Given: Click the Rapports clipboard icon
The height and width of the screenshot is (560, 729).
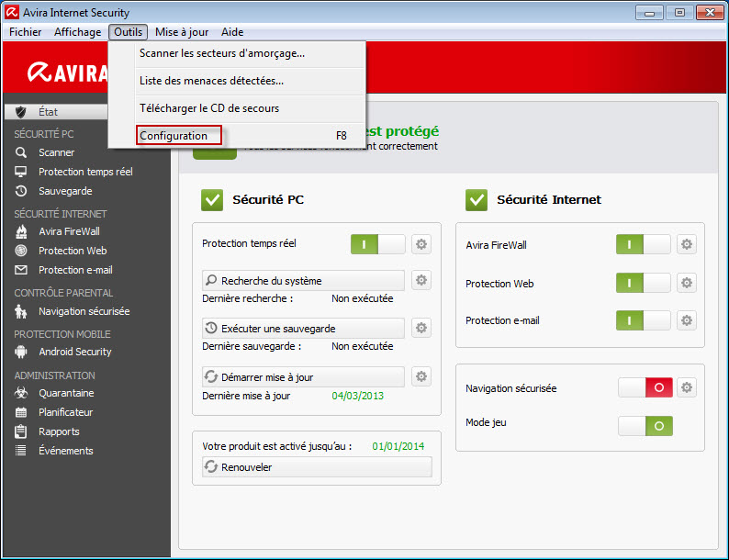Looking at the screenshot, I should click(x=21, y=431).
